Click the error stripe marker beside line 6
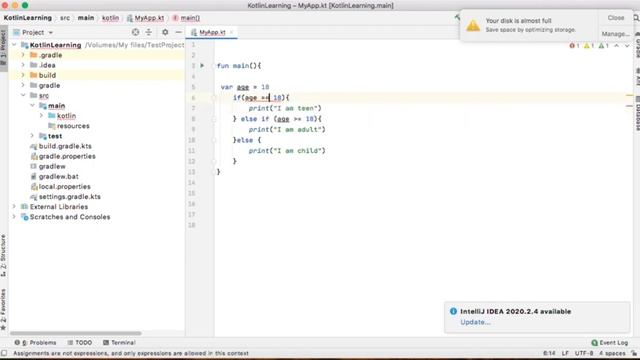The height and width of the screenshot is (360, 640). 629,96
